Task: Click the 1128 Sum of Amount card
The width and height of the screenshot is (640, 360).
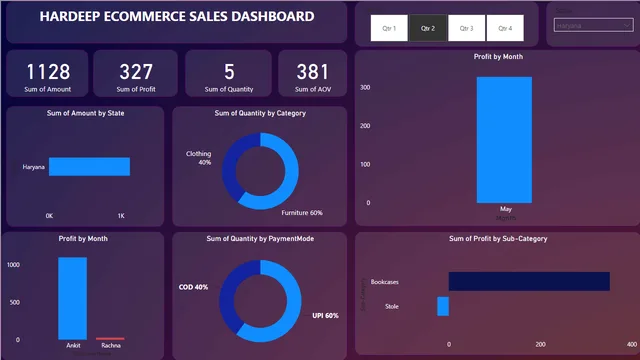Action: coord(47,73)
